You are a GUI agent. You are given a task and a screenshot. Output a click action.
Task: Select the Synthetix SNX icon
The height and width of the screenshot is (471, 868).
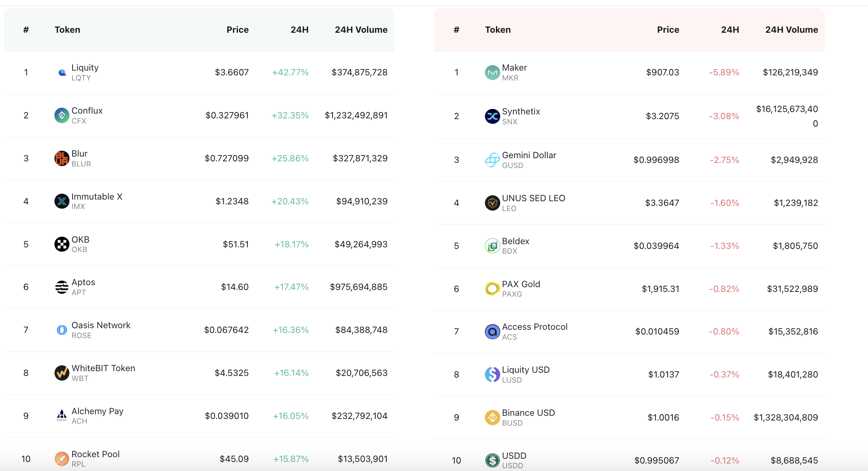pyautogui.click(x=492, y=116)
